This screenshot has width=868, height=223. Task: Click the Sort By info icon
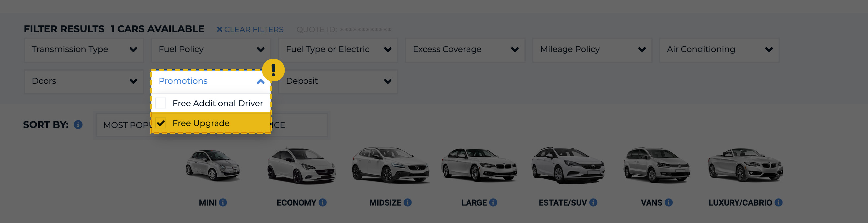(78, 125)
